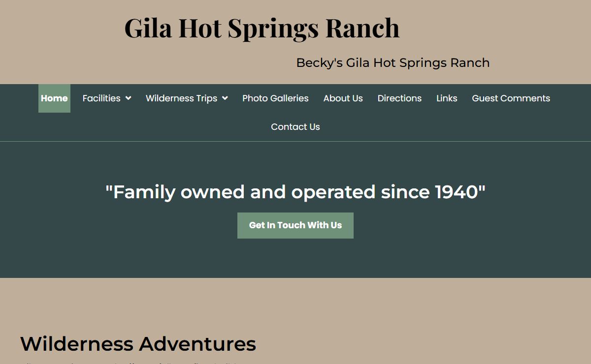Viewport: 591px width, 364px height.
Task: Select Directions in the navigation bar
Action: (399, 98)
